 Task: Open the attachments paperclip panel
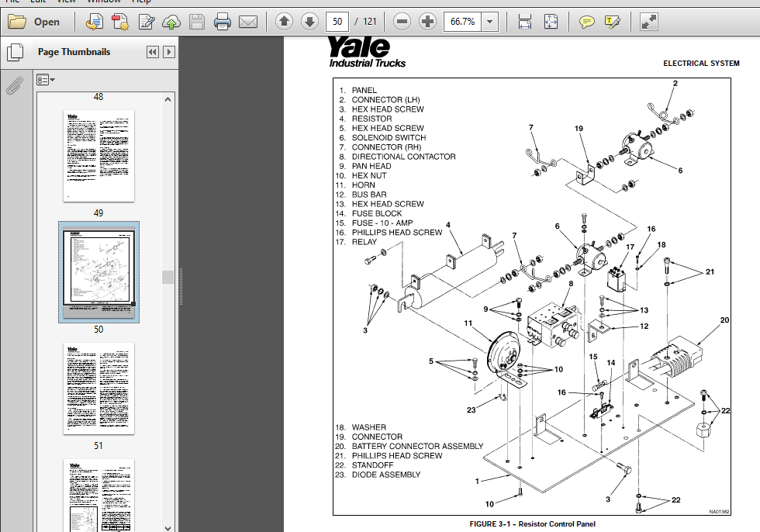(15, 86)
